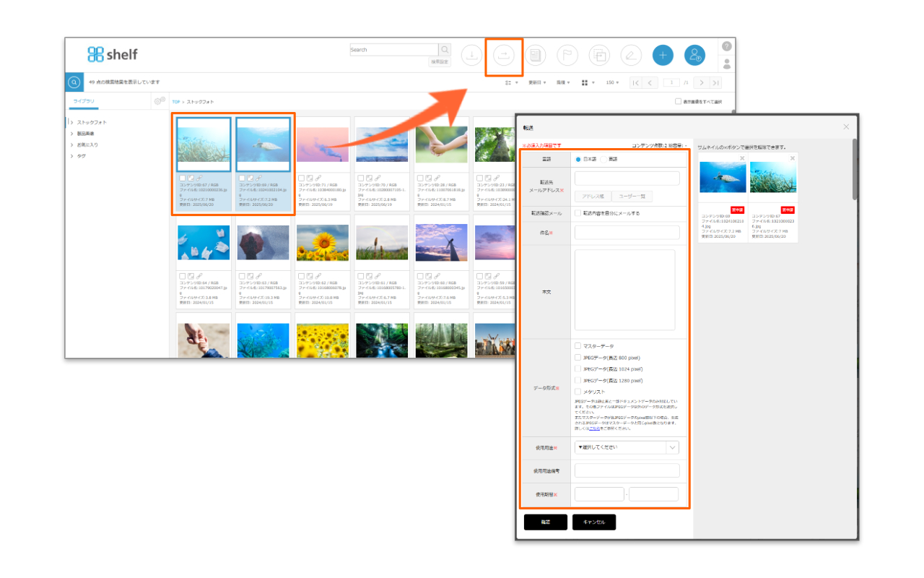Tick the メタリスト data format checkbox
The image size is (924, 578).
[578, 392]
